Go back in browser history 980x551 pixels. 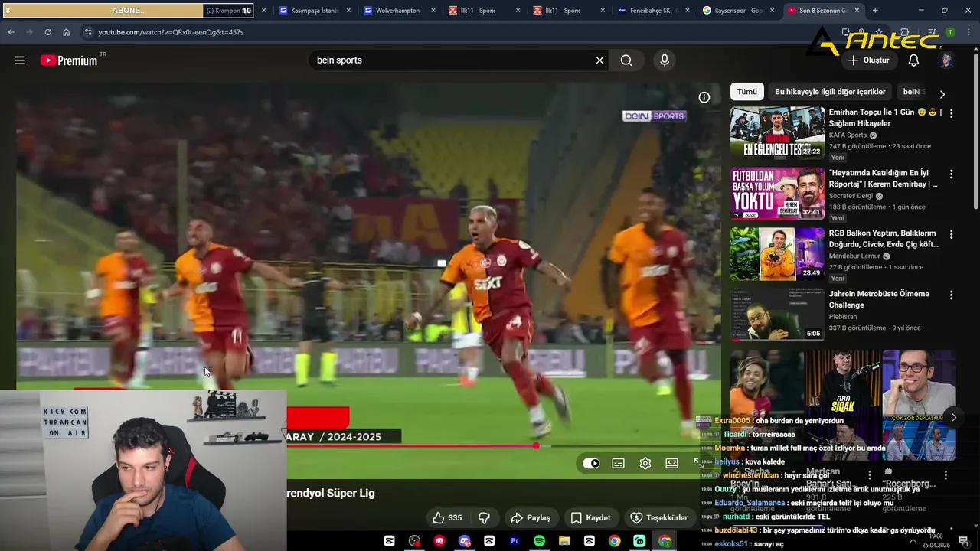[11, 32]
